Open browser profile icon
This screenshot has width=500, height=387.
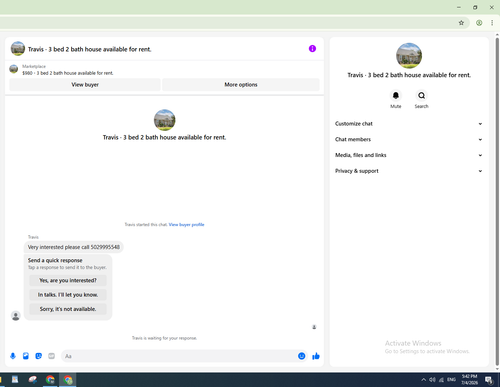479,23
